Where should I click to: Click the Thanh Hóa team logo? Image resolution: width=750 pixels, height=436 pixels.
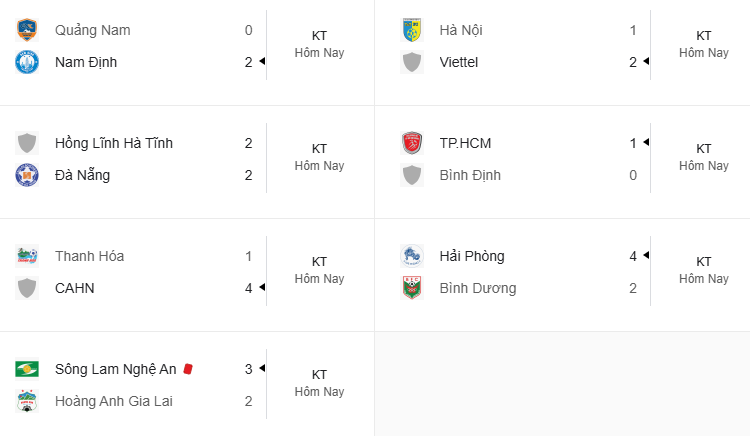[x=27, y=256]
